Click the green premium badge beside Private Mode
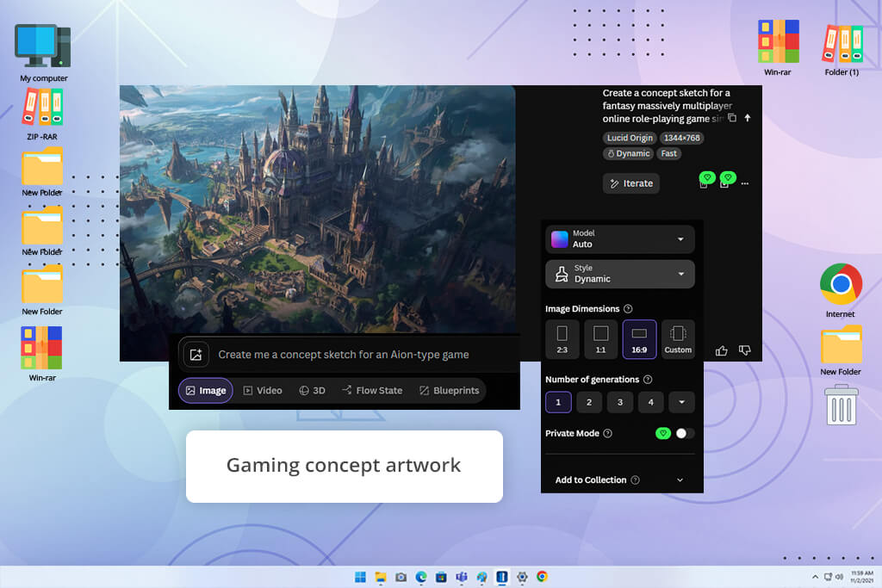The width and height of the screenshot is (882, 588). 663,433
